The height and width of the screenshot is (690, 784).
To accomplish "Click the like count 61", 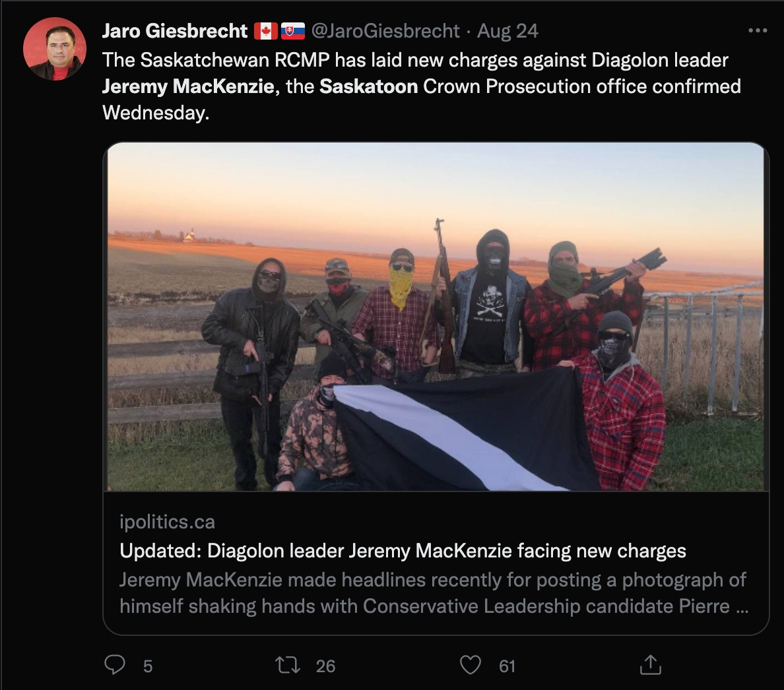I will (507, 666).
